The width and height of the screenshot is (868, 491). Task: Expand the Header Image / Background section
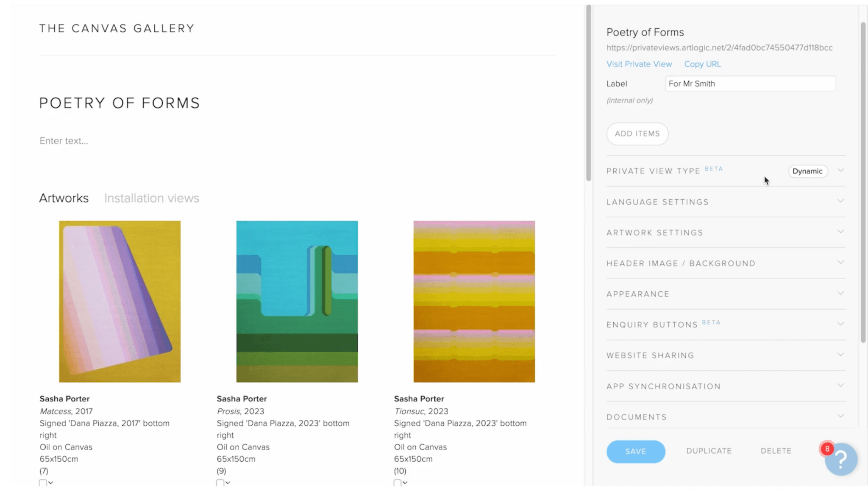tap(725, 263)
